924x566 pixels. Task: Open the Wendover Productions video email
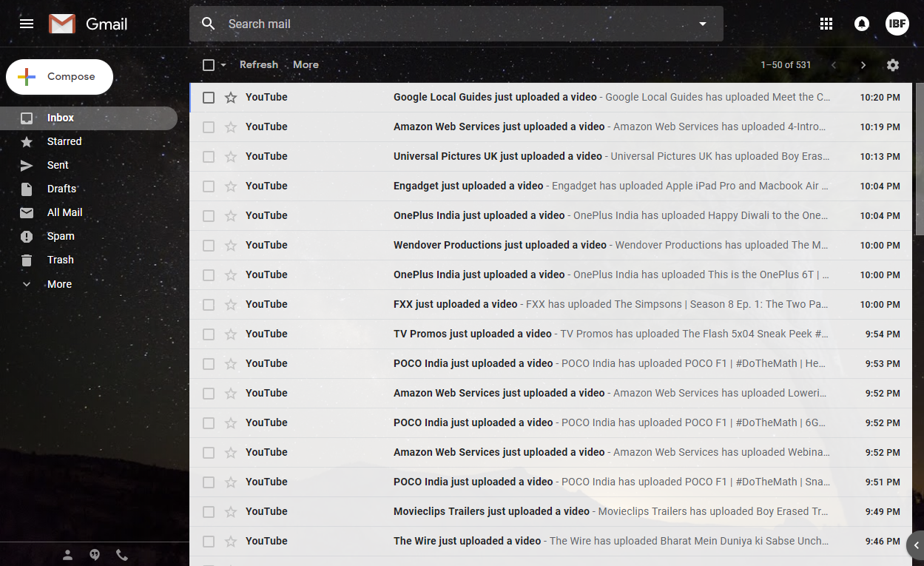click(x=550, y=245)
